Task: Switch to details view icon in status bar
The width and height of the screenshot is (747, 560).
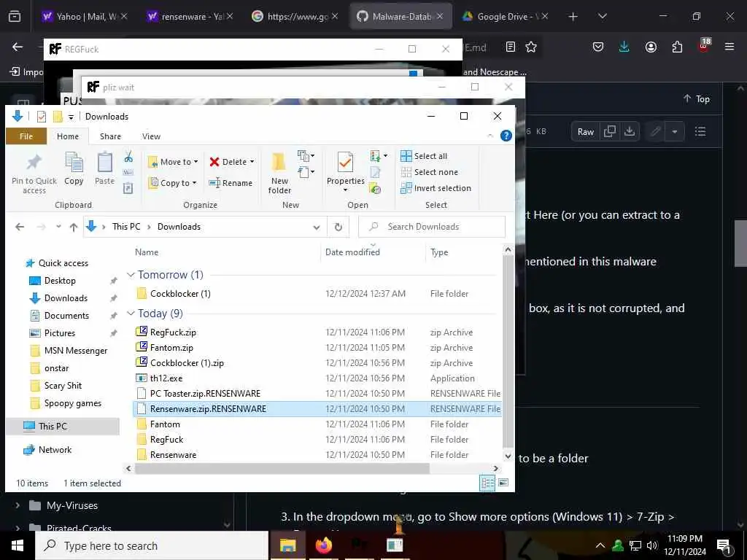Action: [x=487, y=483]
